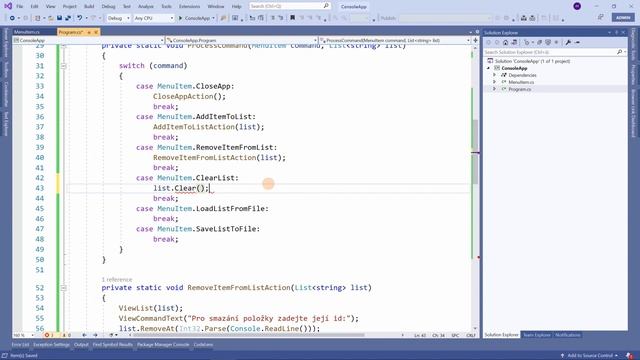Click the Open File folder icon
The width and height of the screenshot is (640, 360).
pos(51,18)
